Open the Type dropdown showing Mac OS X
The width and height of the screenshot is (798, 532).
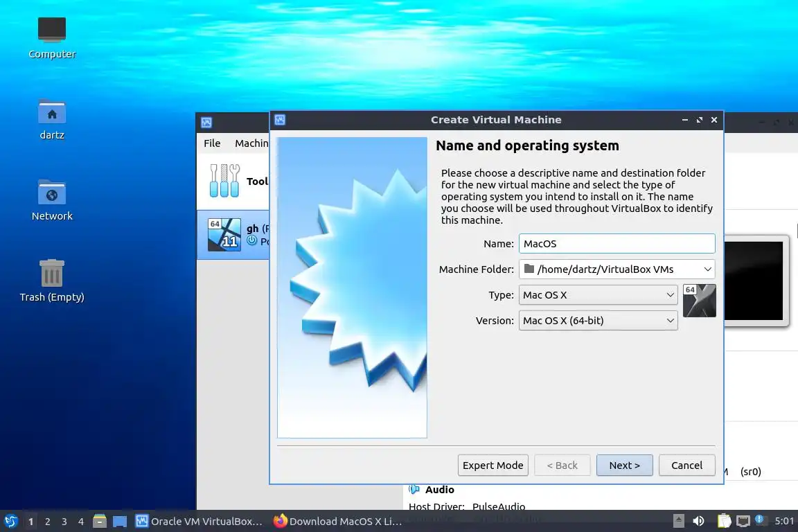[x=598, y=295]
